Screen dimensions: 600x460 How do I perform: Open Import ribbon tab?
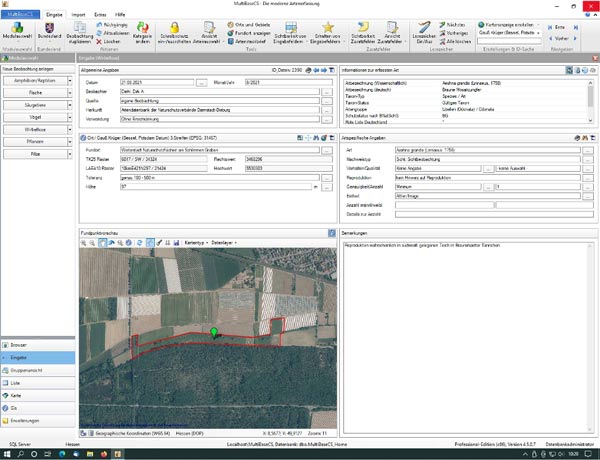coord(78,15)
